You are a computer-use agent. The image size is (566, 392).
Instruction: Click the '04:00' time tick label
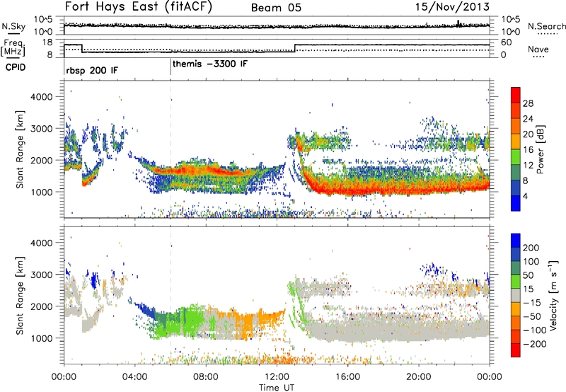[134, 377]
